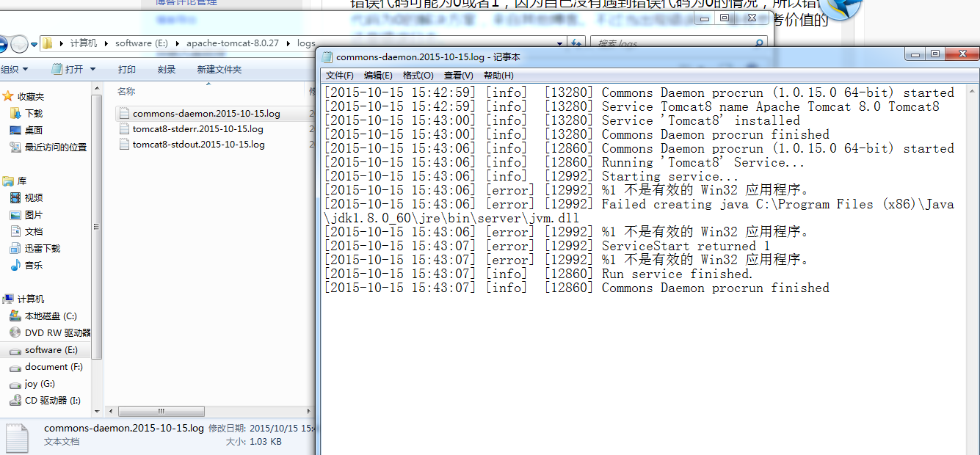
Task: Open 下载 in the navigation pane
Action: [x=34, y=114]
